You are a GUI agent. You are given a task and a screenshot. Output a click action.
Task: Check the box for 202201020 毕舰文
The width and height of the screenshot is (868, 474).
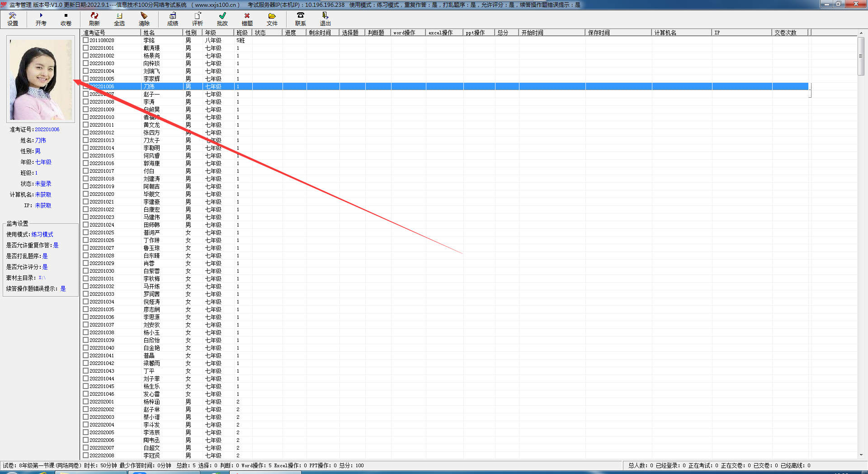pos(86,194)
